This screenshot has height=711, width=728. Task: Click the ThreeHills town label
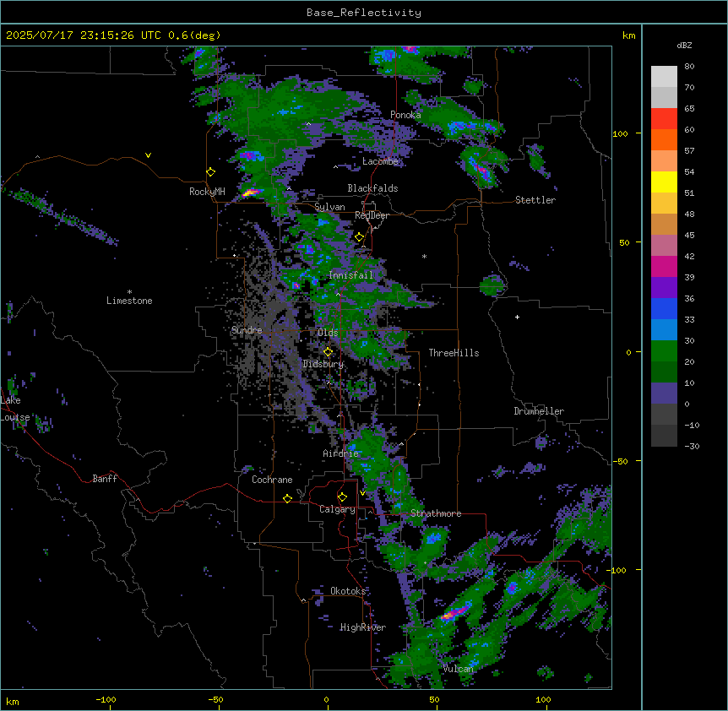[x=454, y=353]
